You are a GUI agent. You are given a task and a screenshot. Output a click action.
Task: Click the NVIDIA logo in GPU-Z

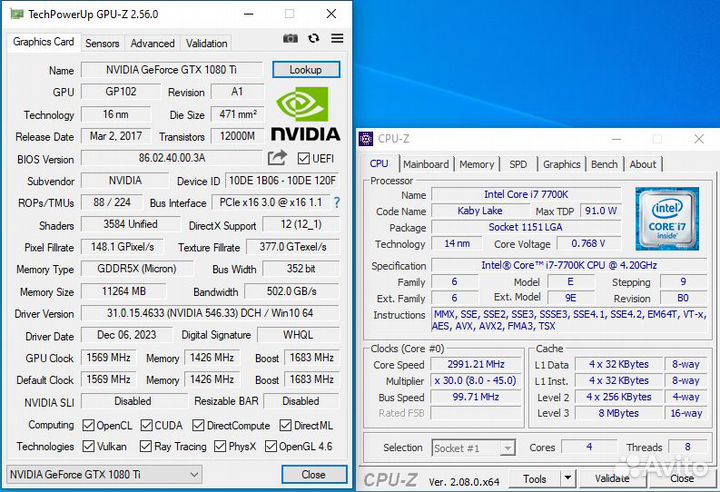click(x=305, y=114)
